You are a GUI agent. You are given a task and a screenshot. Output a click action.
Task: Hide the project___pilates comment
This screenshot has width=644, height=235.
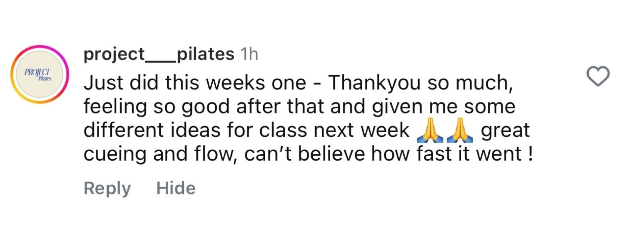[176, 188]
